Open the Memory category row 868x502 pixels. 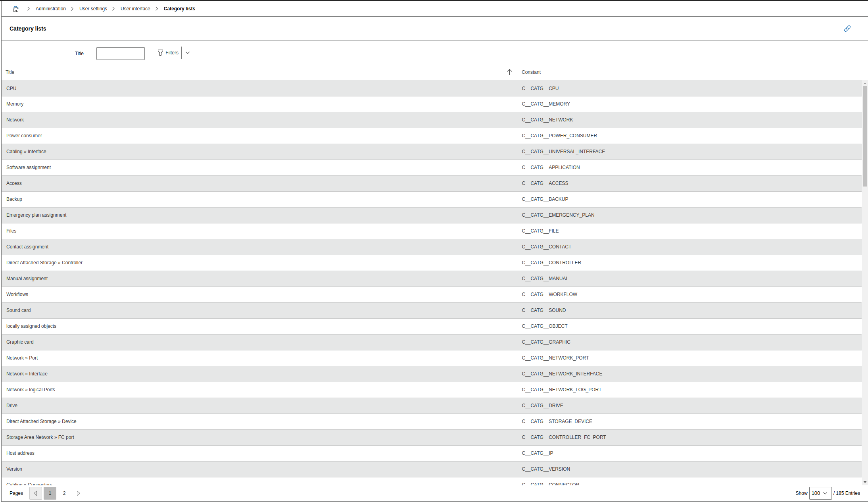click(432, 104)
